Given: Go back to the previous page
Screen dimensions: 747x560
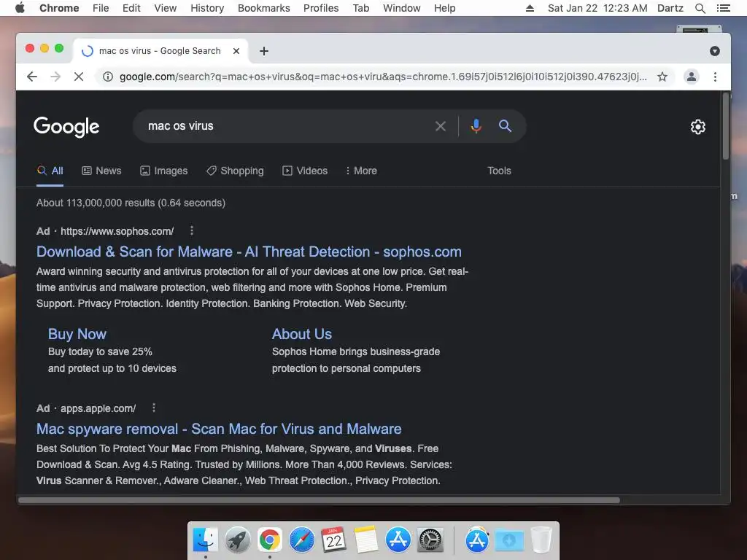Looking at the screenshot, I should pyautogui.click(x=32, y=77).
